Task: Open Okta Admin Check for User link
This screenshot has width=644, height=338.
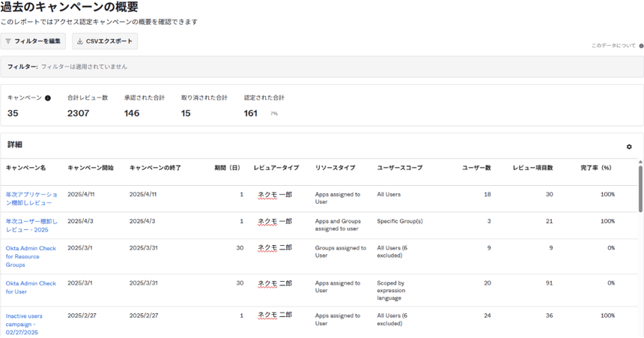Action: pyautogui.click(x=31, y=288)
